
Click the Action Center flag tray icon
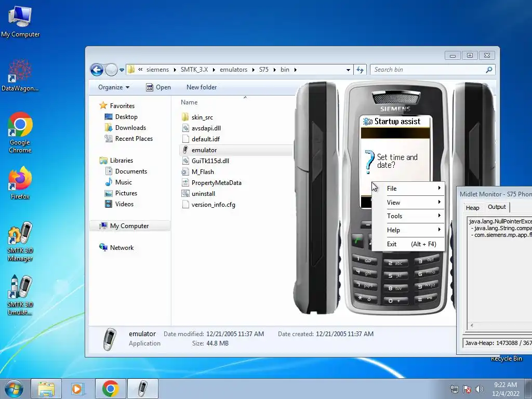coord(467,389)
